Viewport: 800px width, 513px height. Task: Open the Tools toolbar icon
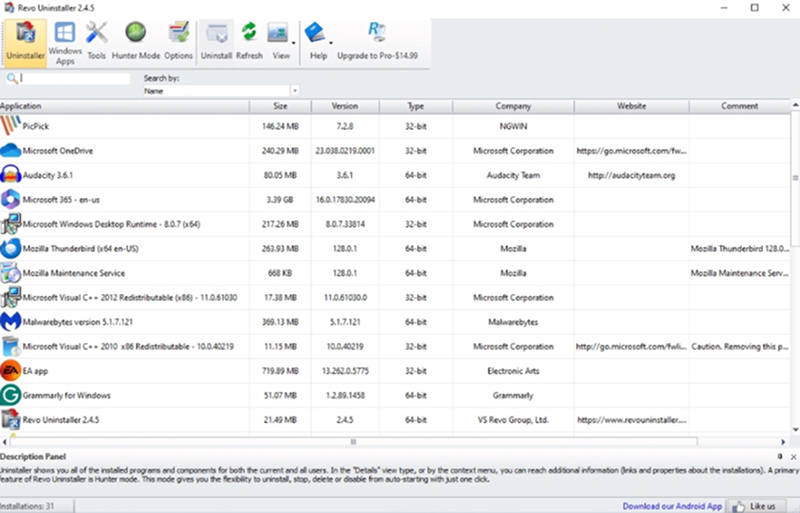click(96, 41)
